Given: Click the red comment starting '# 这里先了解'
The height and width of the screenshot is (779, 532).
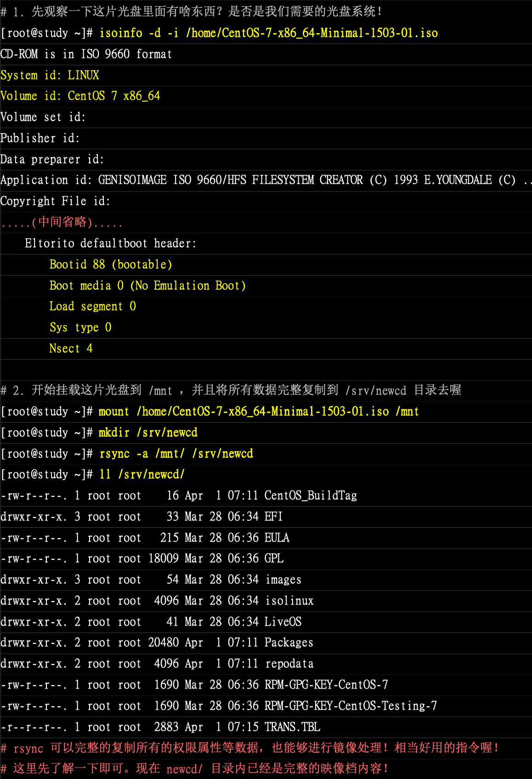Looking at the screenshot, I should pyautogui.click(x=195, y=769).
